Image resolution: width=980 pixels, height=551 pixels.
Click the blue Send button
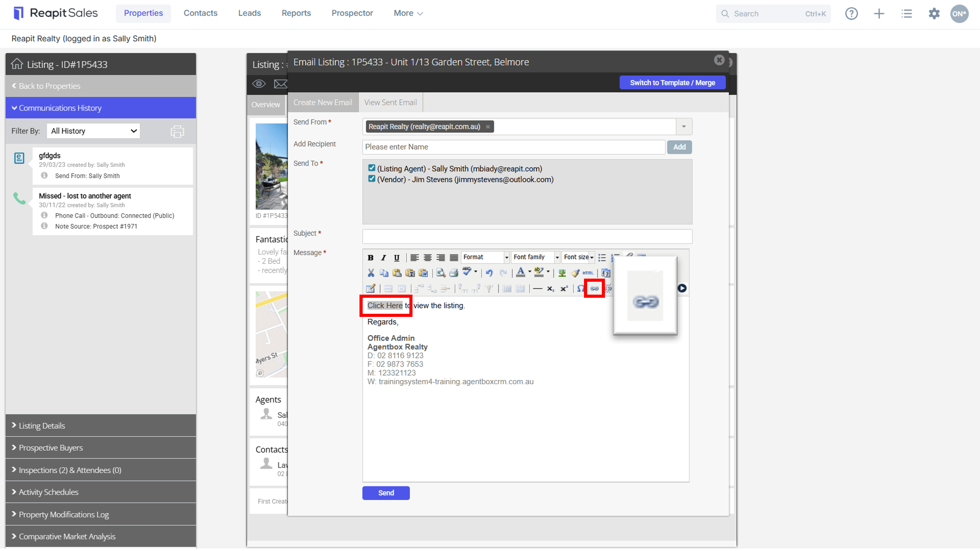click(386, 493)
